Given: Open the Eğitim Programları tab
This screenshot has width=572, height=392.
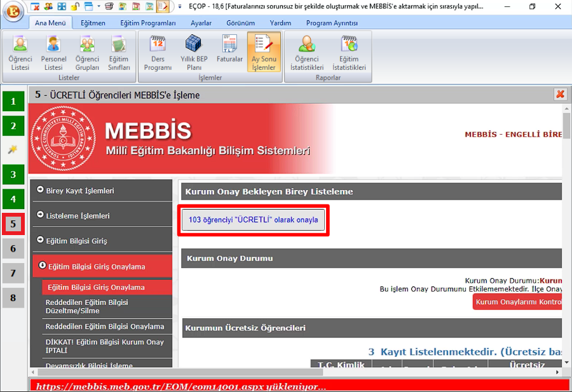Looking at the screenshot, I should pyautogui.click(x=147, y=23).
